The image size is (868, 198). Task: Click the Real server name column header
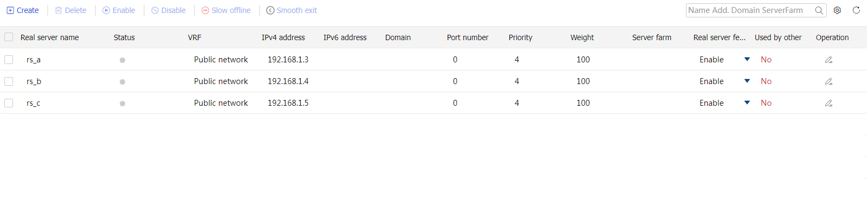coord(50,37)
